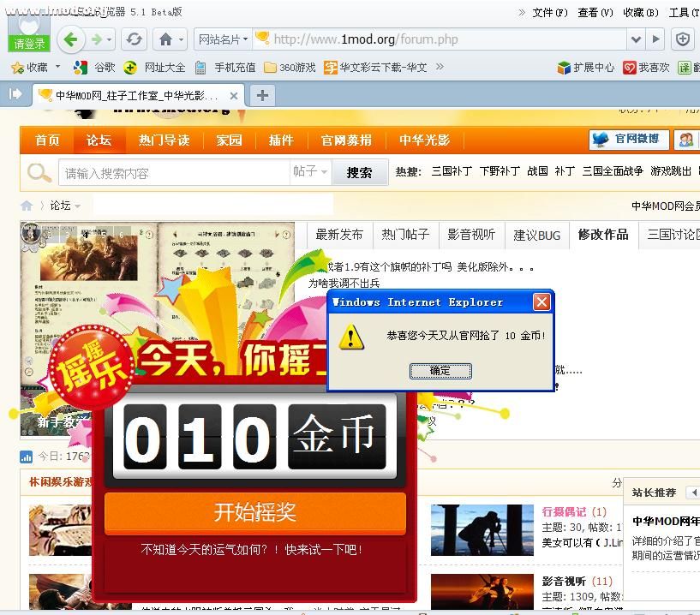Click the 360游戏 bookmark icon
This screenshot has width=700, height=615.
[x=272, y=67]
